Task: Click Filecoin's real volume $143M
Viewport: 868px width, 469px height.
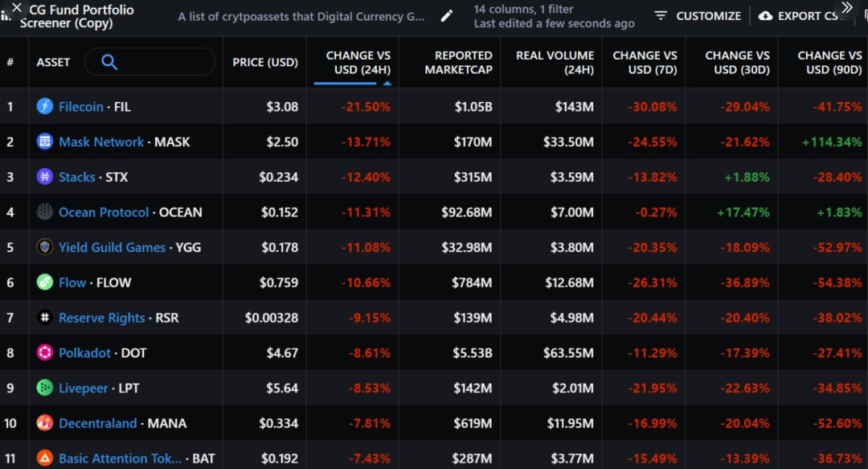Action: pos(575,106)
